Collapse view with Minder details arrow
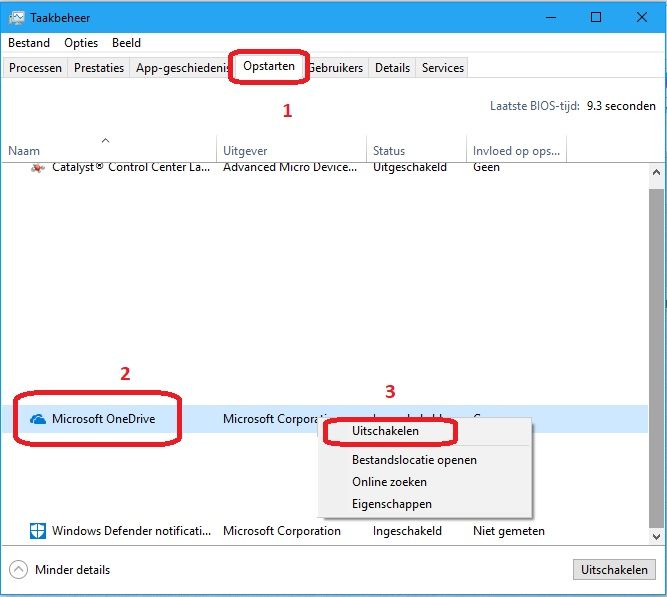The width and height of the screenshot is (667, 597). click(18, 569)
